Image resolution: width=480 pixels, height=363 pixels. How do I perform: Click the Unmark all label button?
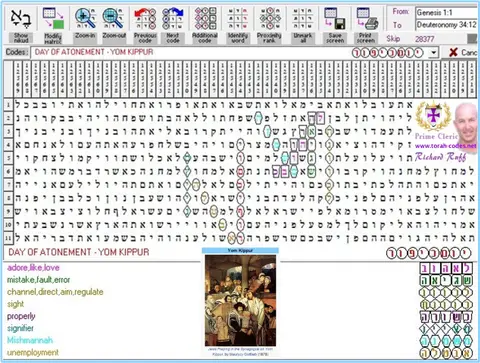[x=302, y=38]
